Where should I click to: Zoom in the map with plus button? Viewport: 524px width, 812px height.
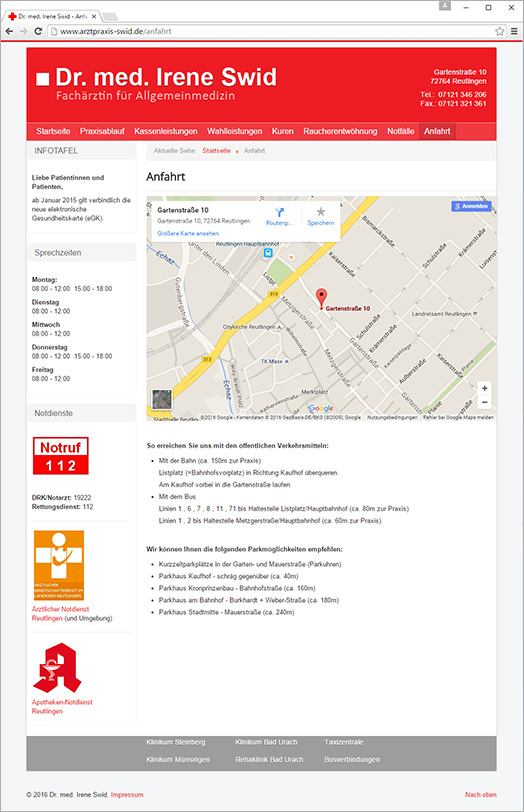pyautogui.click(x=484, y=388)
